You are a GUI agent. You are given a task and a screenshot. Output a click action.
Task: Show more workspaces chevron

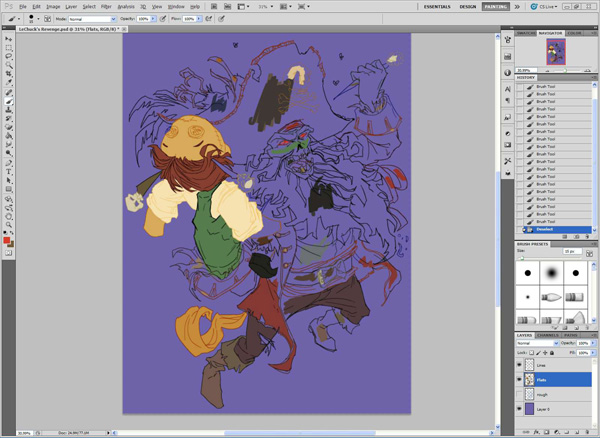click(517, 7)
